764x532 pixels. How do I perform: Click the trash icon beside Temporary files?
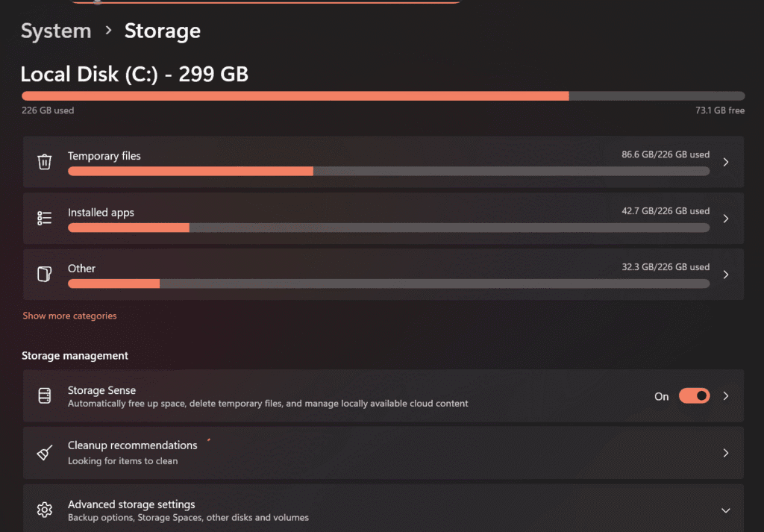tap(44, 161)
